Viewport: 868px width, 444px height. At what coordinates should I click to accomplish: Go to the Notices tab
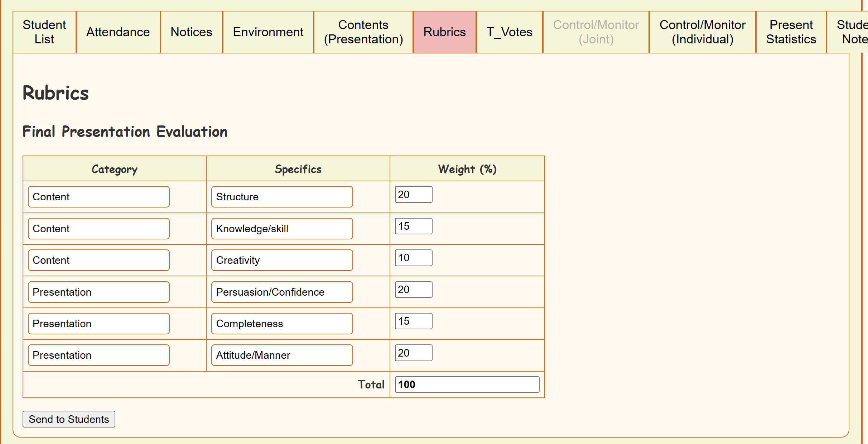pyautogui.click(x=191, y=32)
